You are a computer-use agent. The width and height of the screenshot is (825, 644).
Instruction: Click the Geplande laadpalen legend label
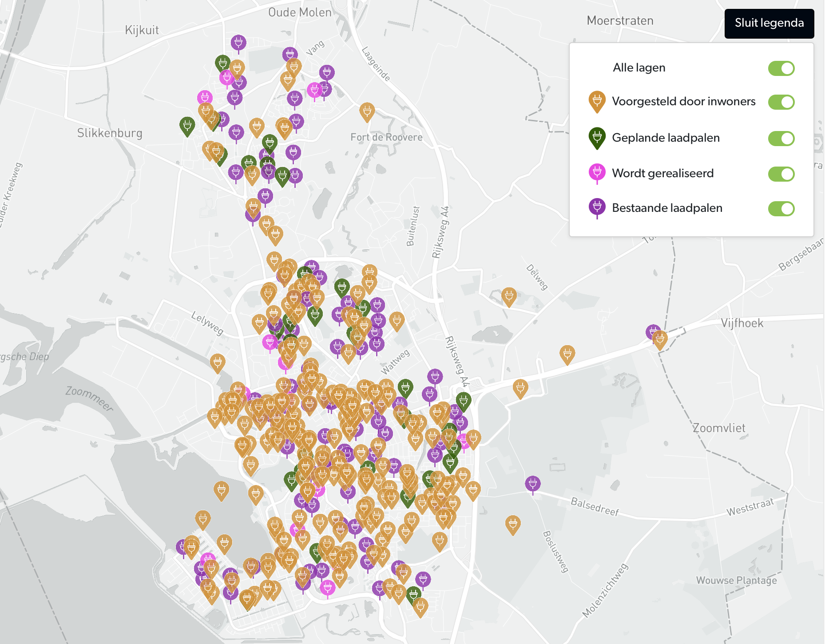[x=666, y=138]
